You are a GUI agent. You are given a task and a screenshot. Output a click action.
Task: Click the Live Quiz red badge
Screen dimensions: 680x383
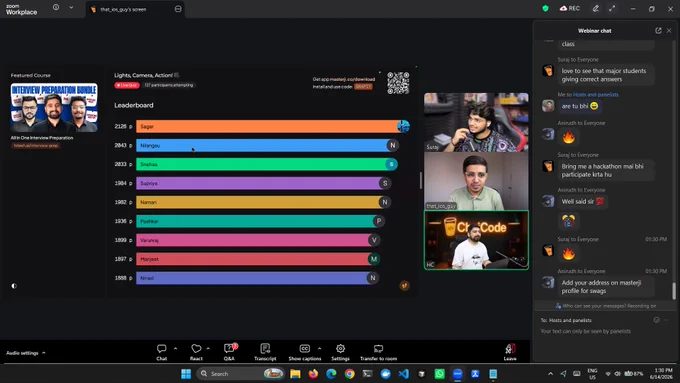click(127, 85)
